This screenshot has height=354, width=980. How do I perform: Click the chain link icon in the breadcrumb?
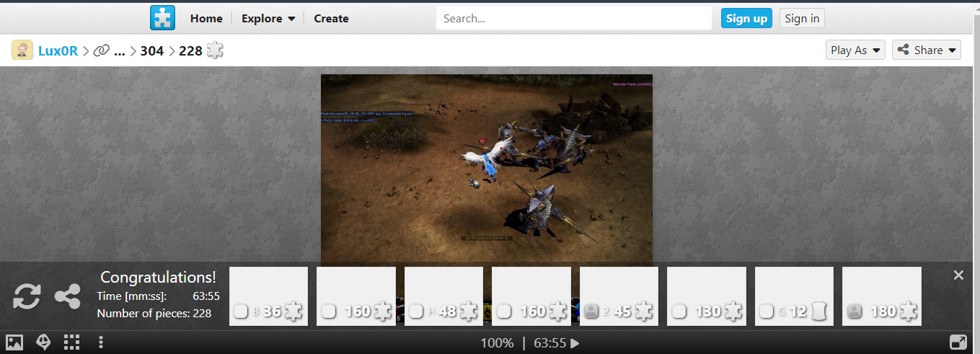coord(102,50)
